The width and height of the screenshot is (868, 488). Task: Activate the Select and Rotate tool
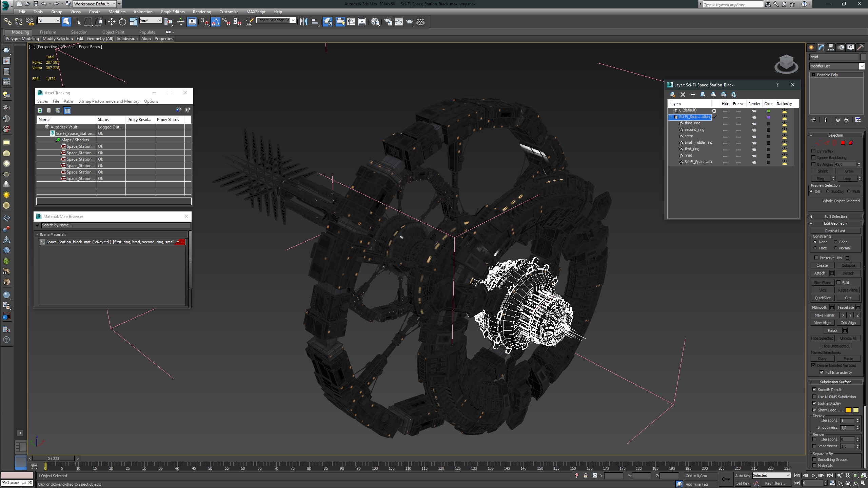point(122,22)
